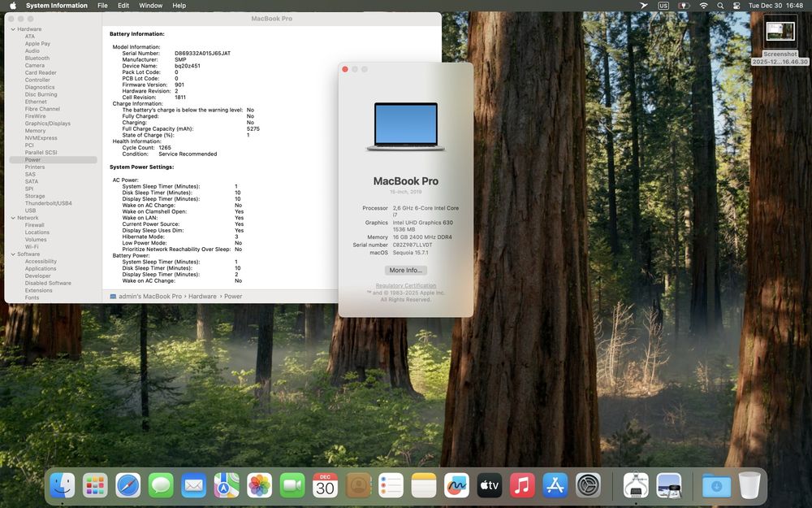Screen dimensions: 812x508
Task: Launch Music from the Dock
Action: pos(522,486)
